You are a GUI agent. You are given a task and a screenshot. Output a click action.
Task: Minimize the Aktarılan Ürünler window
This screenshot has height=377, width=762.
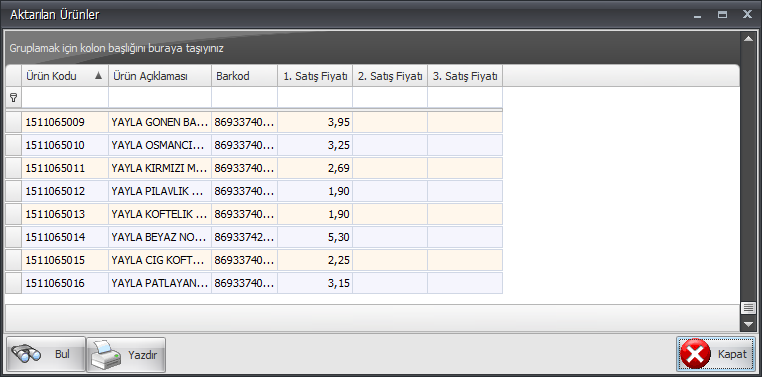point(698,16)
